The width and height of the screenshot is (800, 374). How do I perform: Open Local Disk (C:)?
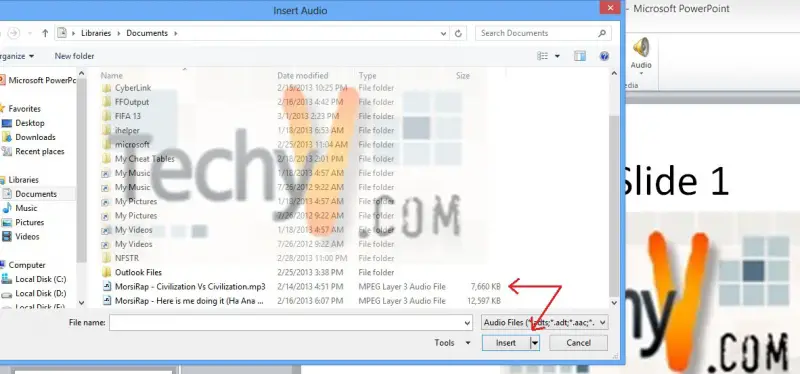click(x=40, y=279)
